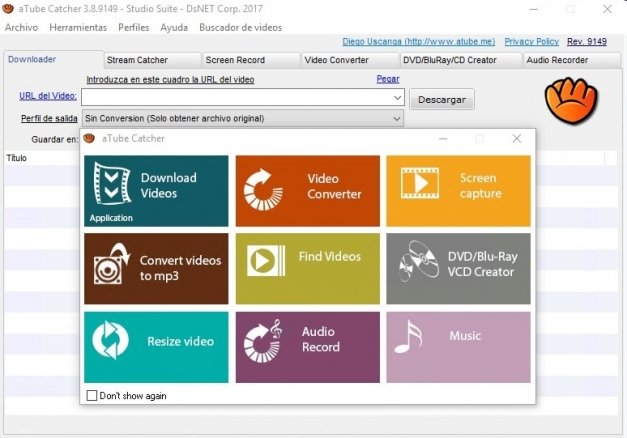
Task: Open the Download Videos film-strip icon
Action: 112,184
